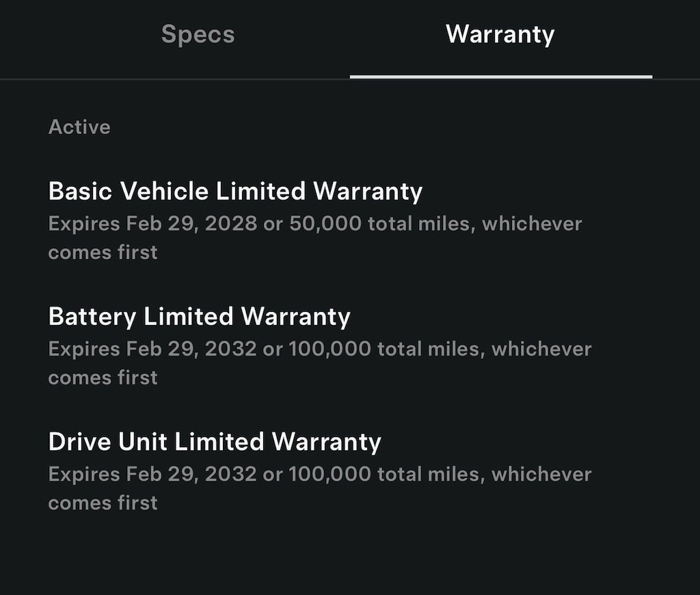Click "whichever" in Battery warranty description
The height and width of the screenshot is (595, 700).
coord(541,349)
